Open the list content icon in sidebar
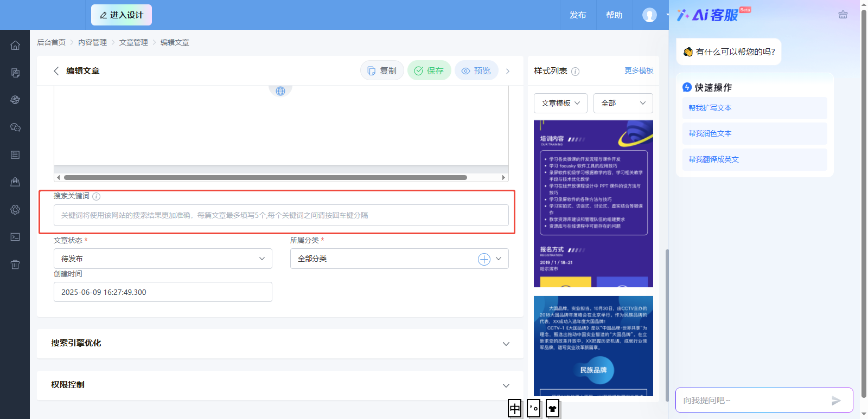Viewport: 868px width, 419px height. pyautogui.click(x=15, y=155)
